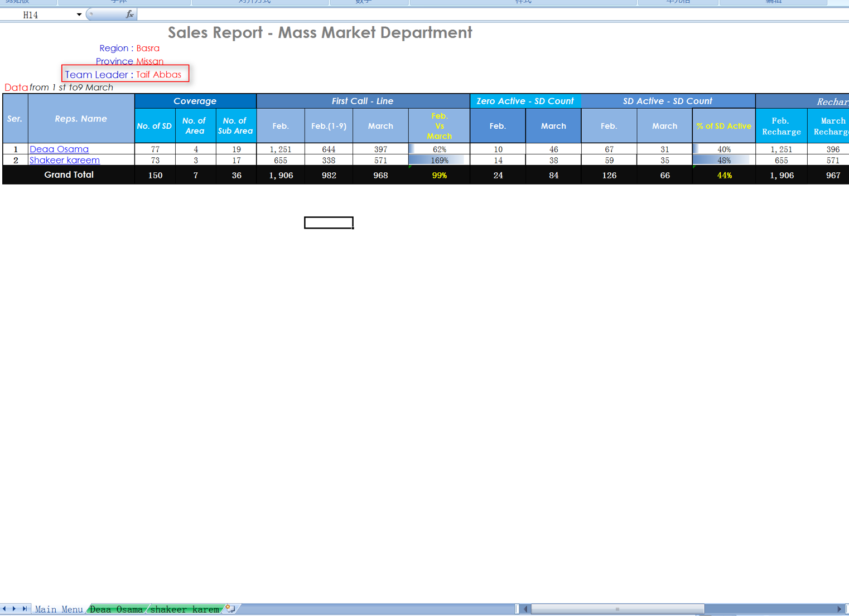Click horizontal scrollbar left arrow
Viewport: 849px width, 616px height.
(x=525, y=609)
